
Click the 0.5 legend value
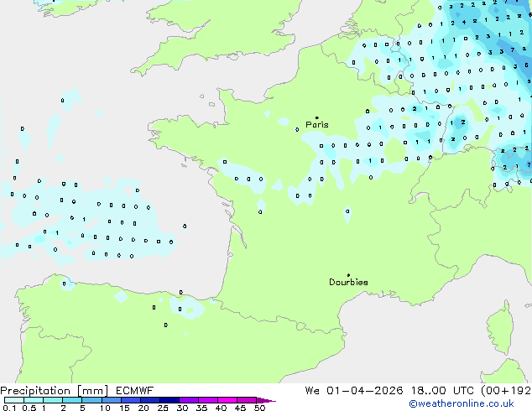click(x=29, y=408)
